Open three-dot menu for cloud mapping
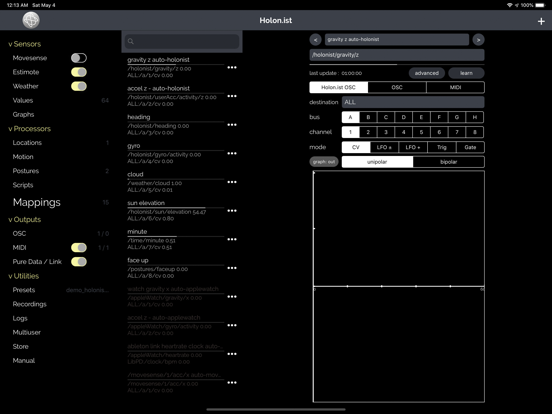Viewport: 552px width, 414px height. 232,182
